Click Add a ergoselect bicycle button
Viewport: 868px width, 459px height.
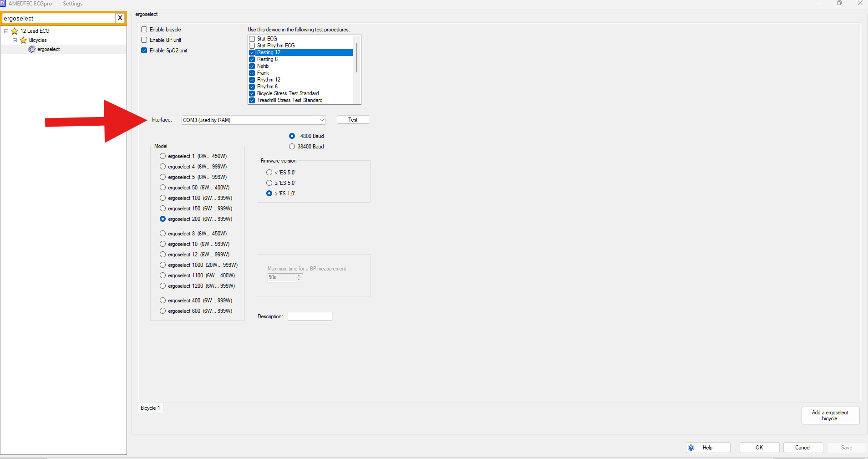(x=830, y=415)
